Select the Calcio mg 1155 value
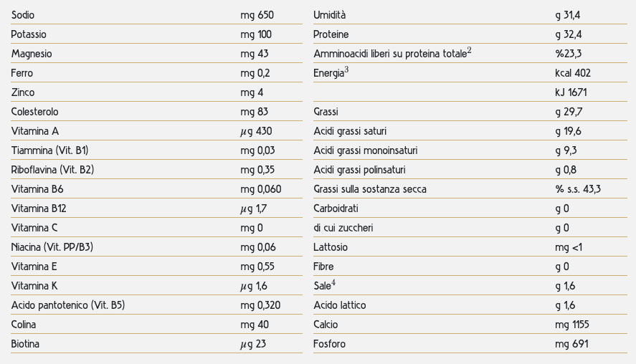Viewport: 636px width, 364px height. tap(572, 325)
